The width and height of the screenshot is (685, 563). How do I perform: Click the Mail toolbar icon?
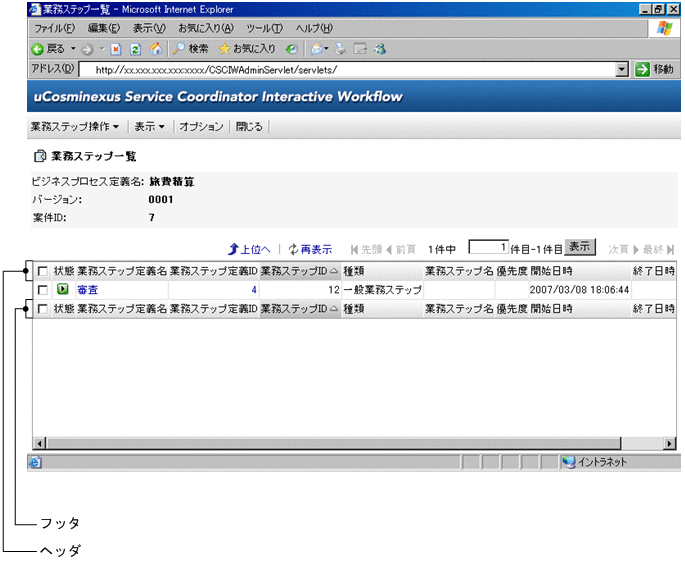click(x=317, y=49)
